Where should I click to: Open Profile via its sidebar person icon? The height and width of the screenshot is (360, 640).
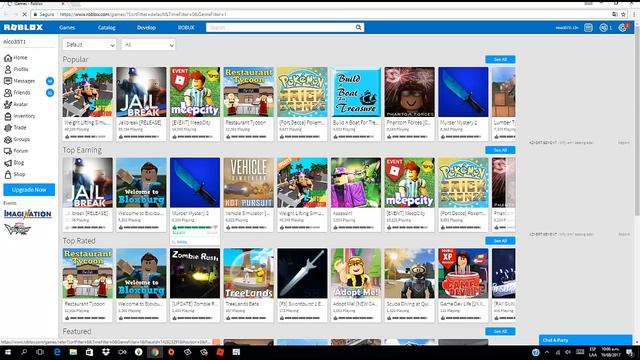point(8,69)
